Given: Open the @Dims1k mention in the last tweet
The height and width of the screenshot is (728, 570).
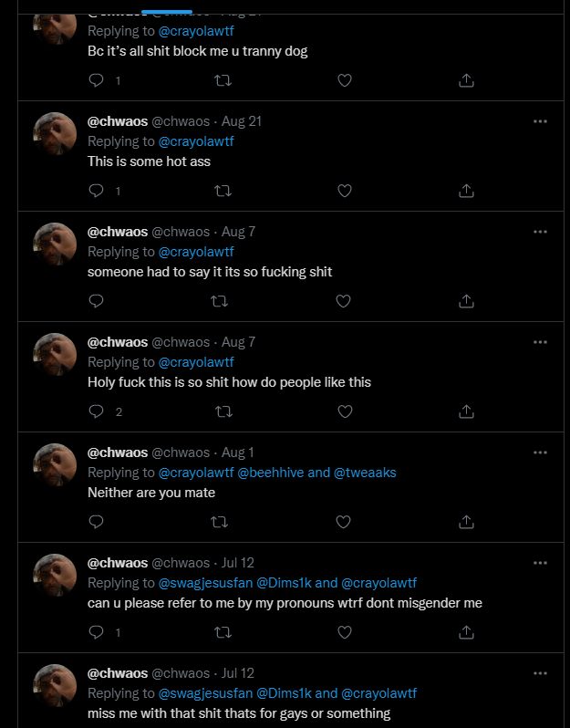Looking at the screenshot, I should coord(284,693).
